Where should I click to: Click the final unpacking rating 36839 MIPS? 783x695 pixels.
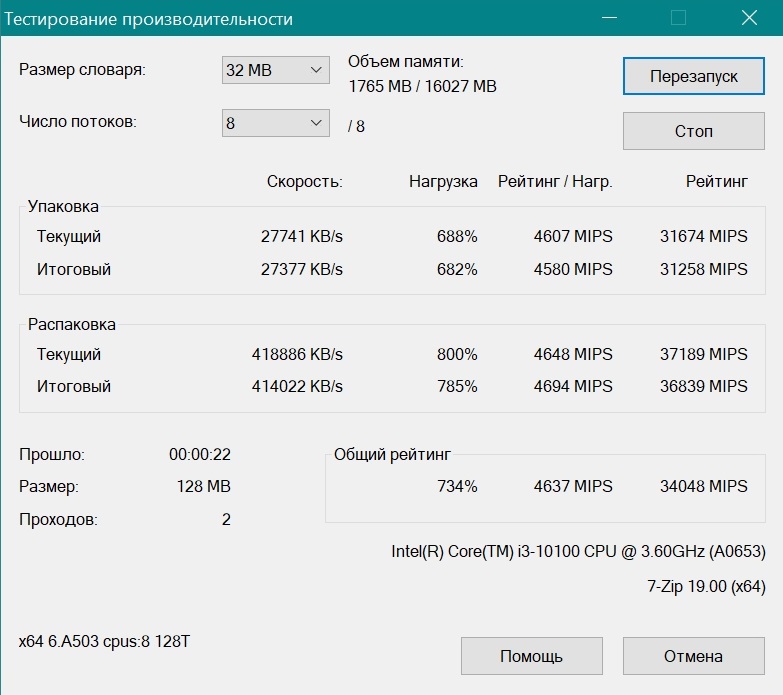point(703,386)
